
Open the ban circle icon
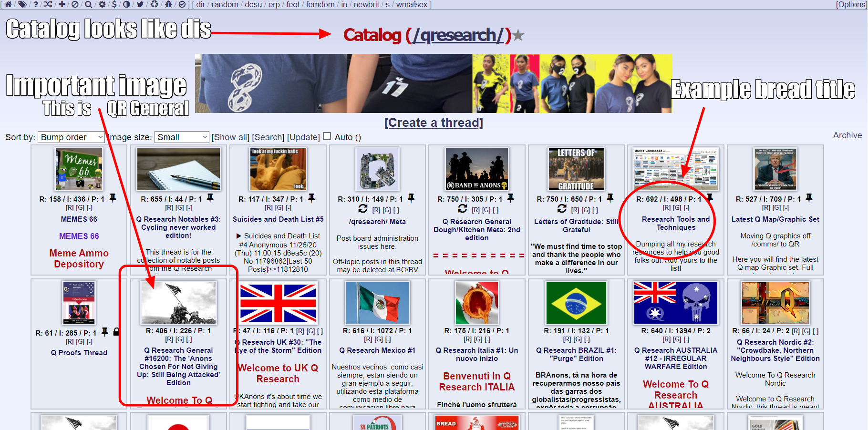coord(75,4)
